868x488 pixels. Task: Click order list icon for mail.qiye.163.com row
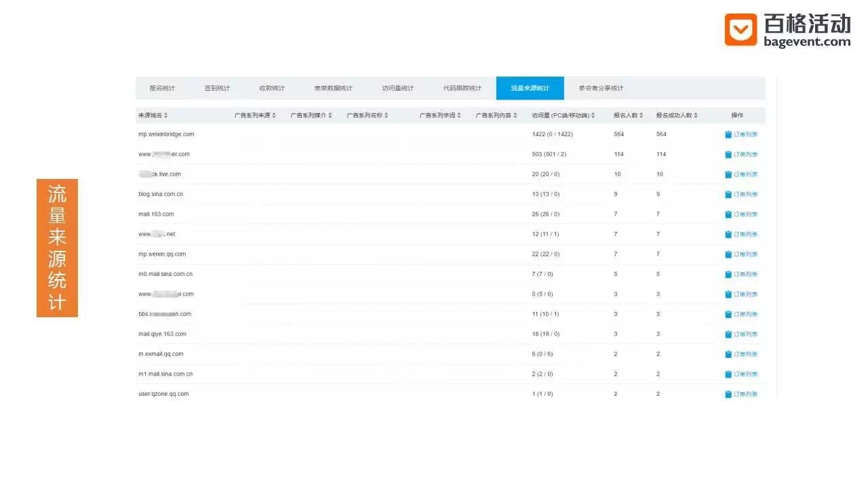728,334
